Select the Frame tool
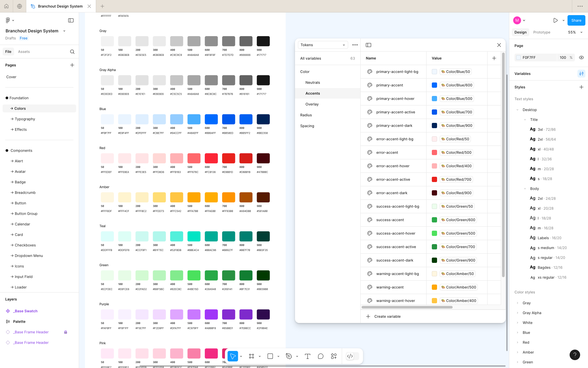The image size is (588, 368). point(251,356)
